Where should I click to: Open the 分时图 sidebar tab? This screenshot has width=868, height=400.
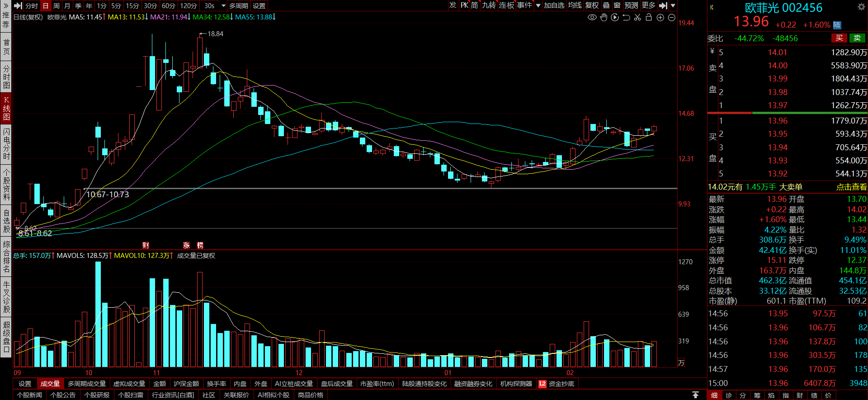6,77
